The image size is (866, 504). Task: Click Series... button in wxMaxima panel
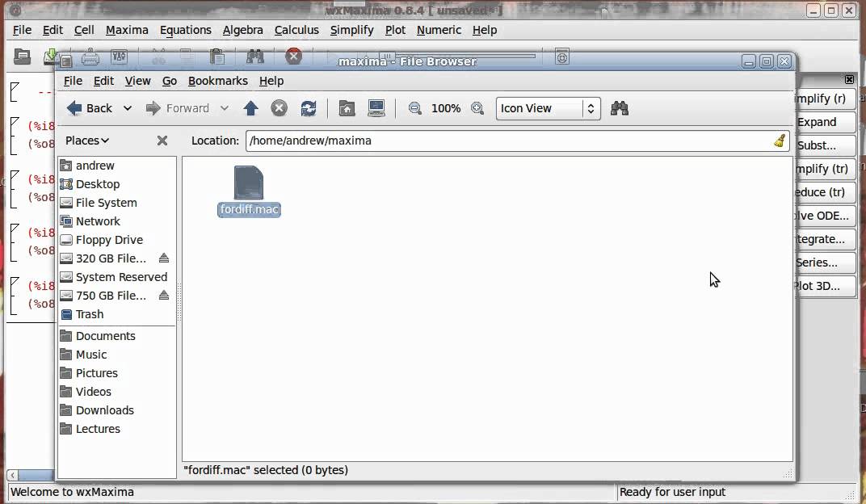tap(825, 262)
